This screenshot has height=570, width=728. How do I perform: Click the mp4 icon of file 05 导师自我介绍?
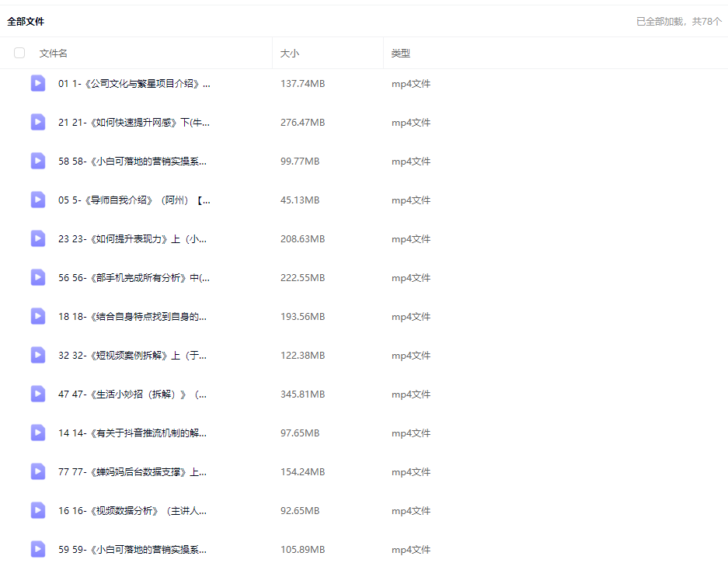[x=38, y=200]
